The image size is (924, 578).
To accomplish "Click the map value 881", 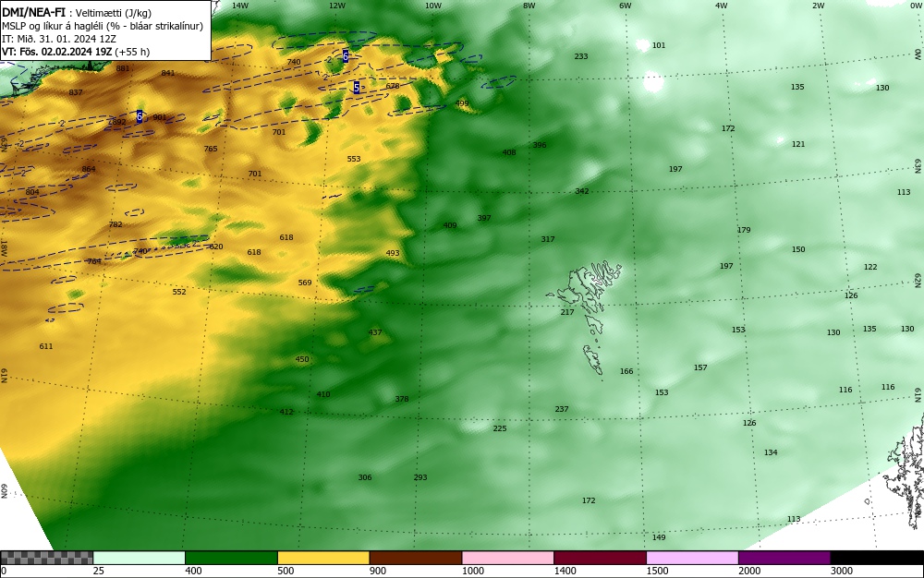I will pos(123,68).
